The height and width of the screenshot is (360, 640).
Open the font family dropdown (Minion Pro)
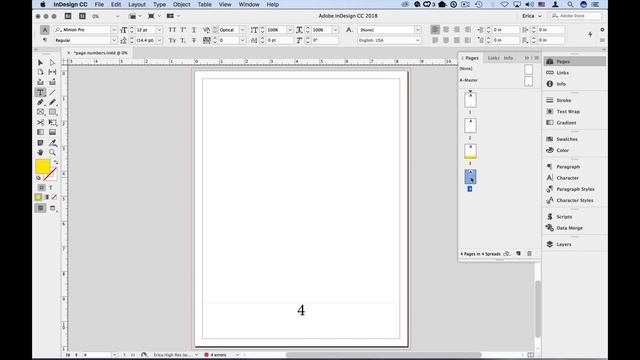point(114,30)
